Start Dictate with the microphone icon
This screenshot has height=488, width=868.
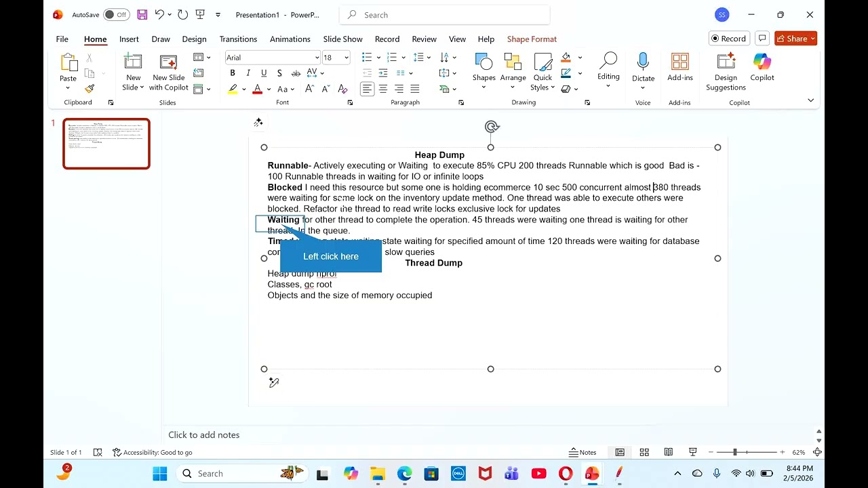(x=643, y=62)
